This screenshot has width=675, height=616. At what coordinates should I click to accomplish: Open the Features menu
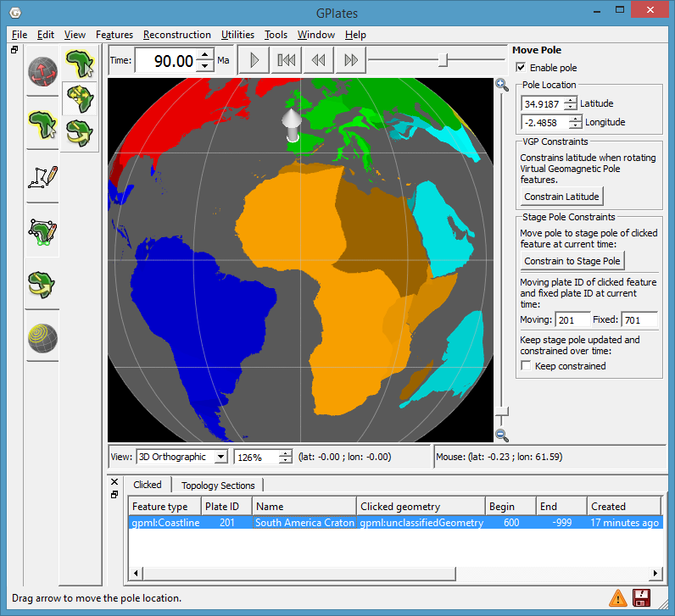[114, 35]
